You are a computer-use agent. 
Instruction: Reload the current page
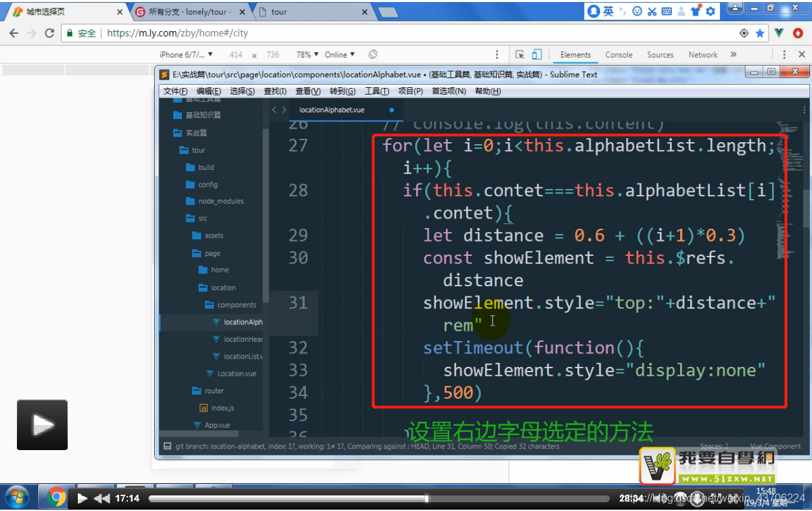tap(49, 33)
